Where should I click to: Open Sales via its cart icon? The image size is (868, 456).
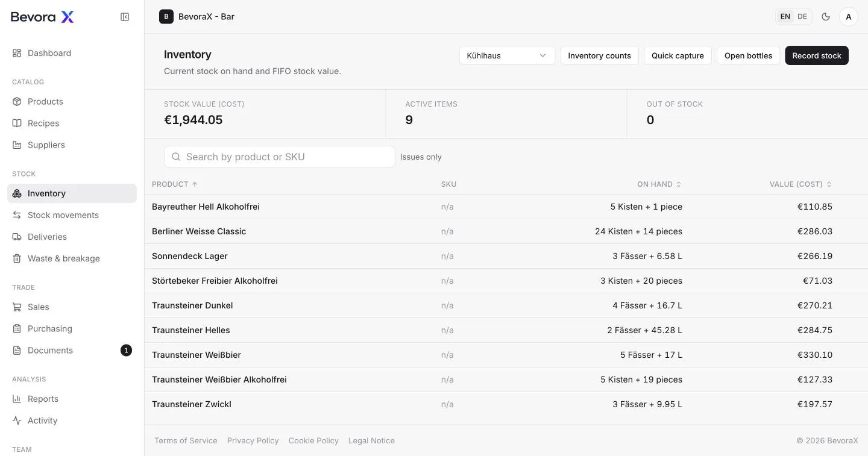[17, 307]
